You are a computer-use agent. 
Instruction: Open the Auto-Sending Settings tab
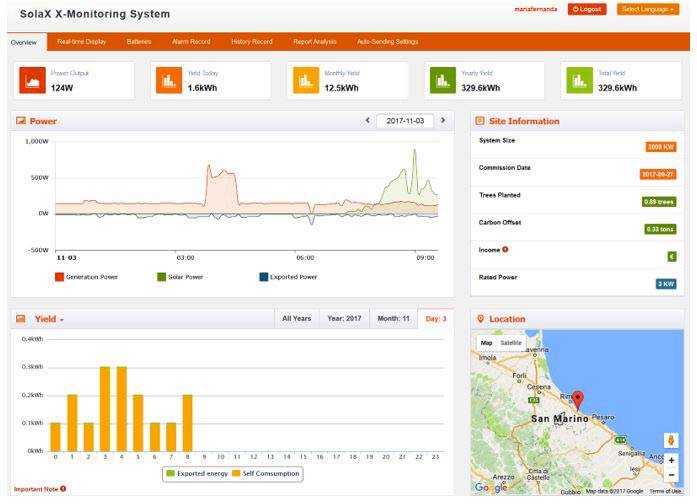click(388, 42)
